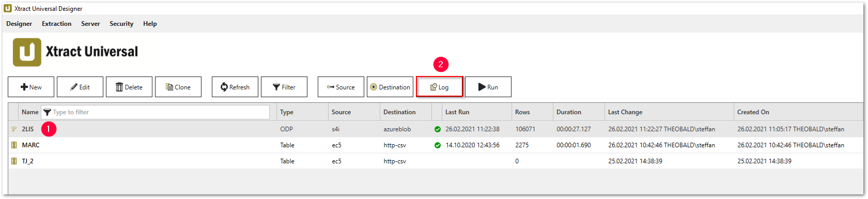Screen dimensions: 868x199
Task: Click the s4i source cell
Action: click(336, 129)
